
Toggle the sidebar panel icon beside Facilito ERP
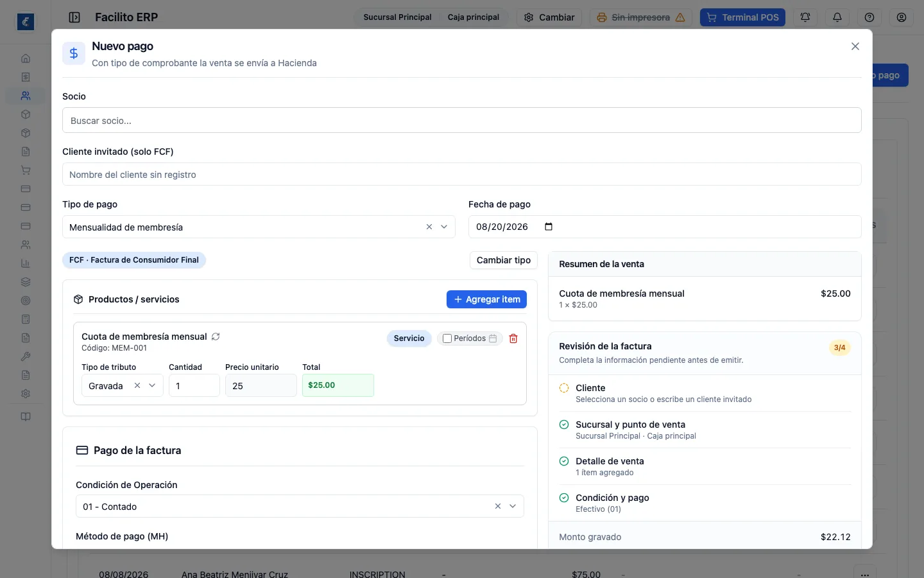point(74,17)
